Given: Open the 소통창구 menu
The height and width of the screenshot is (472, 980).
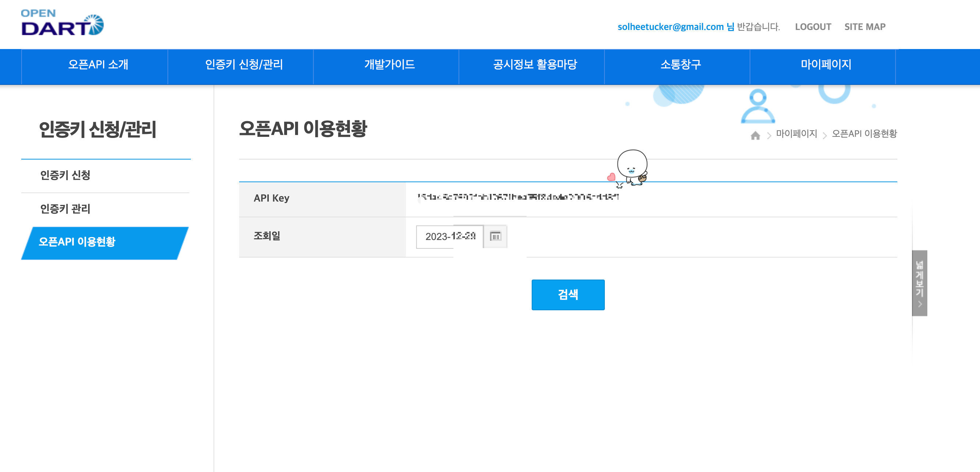Looking at the screenshot, I should 680,64.
